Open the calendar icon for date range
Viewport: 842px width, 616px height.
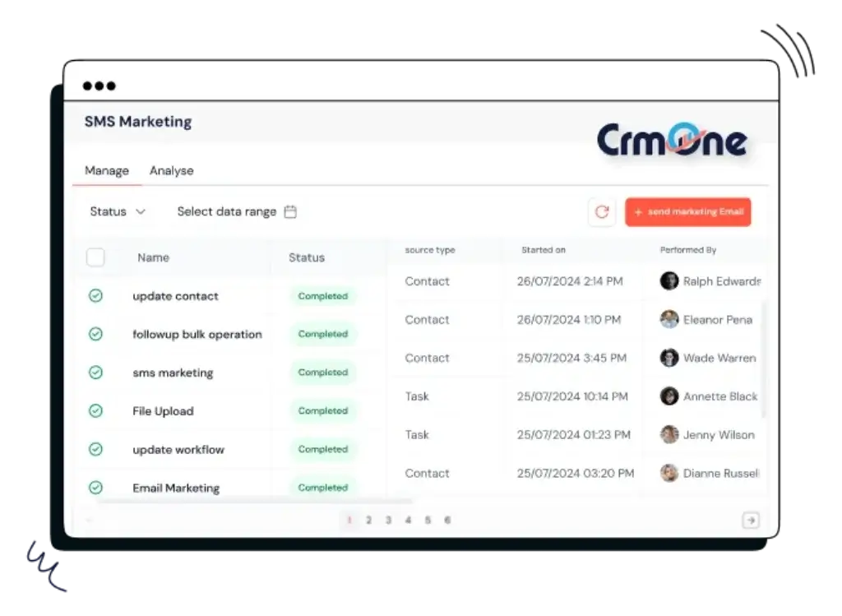tap(290, 211)
